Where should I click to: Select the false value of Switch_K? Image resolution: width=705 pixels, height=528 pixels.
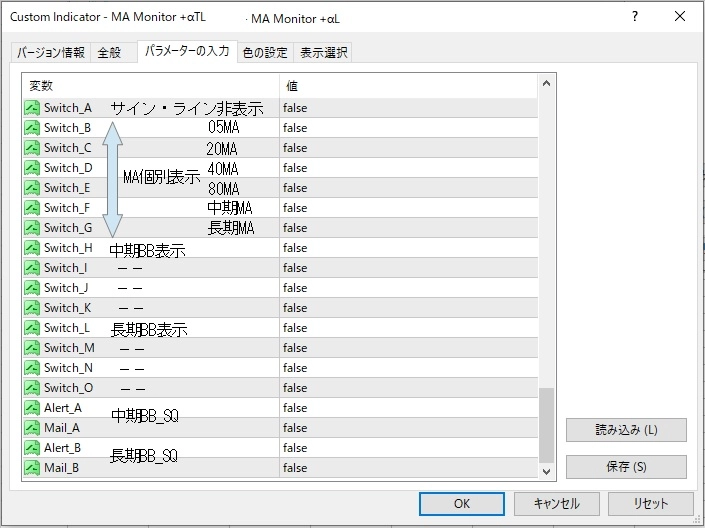(x=295, y=308)
